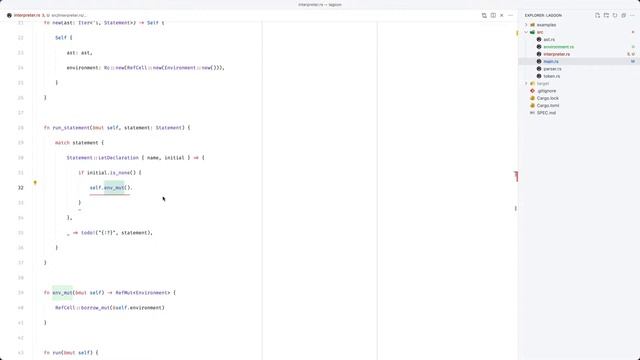Click the EXPLORER: LAGOON panel title
This screenshot has height=360, width=640.
pyautogui.click(x=543, y=16)
